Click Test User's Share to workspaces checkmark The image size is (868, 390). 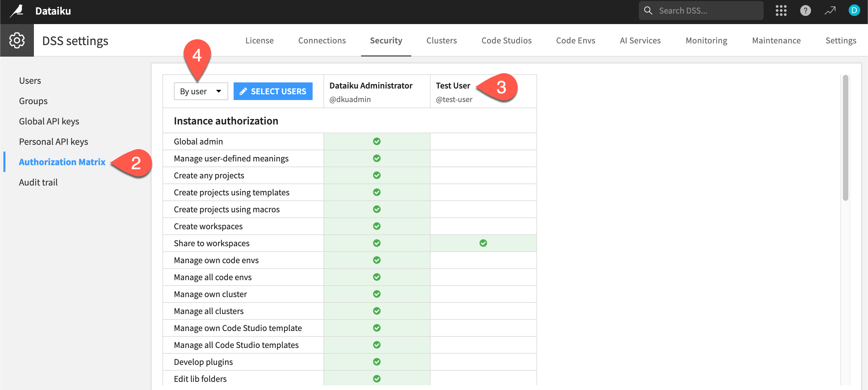[483, 243]
